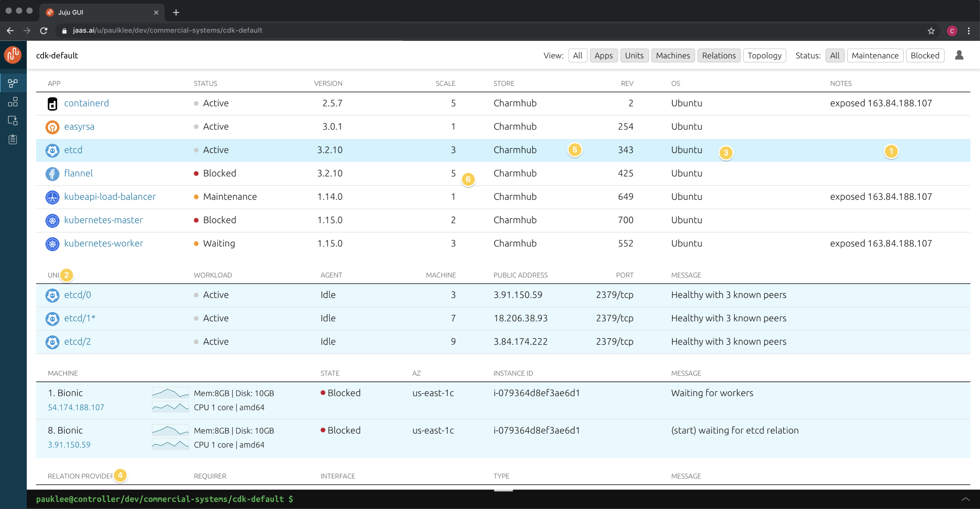This screenshot has width=980, height=509.
Task: Toggle the Apps view filter
Action: 604,55
